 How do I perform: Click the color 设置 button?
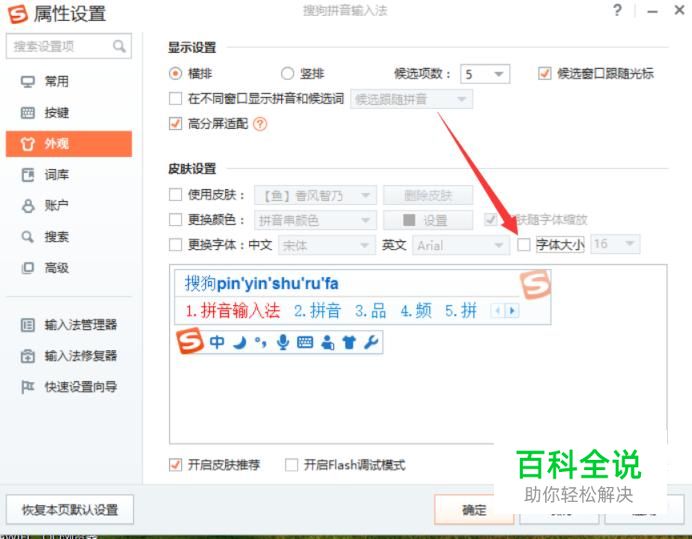point(428,220)
